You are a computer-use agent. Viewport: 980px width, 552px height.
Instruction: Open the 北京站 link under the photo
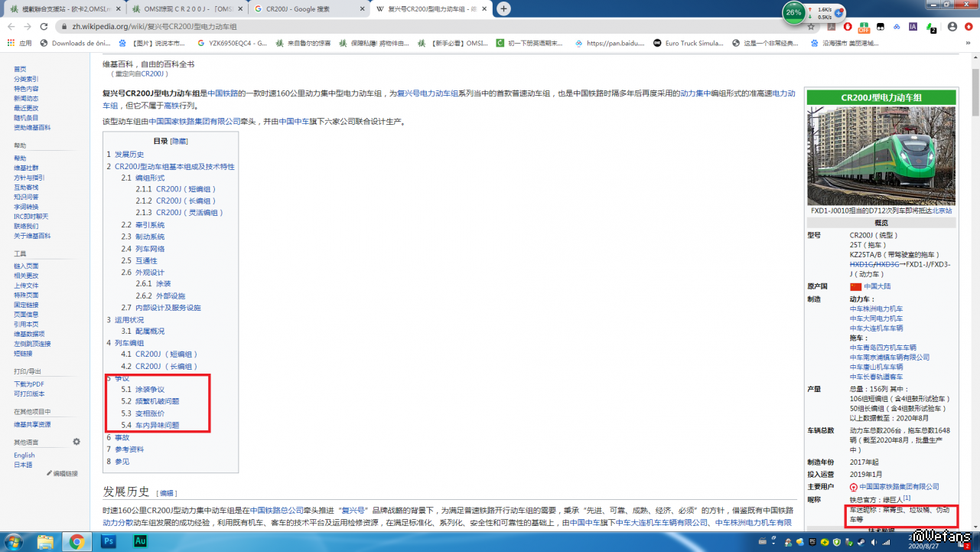(942, 211)
